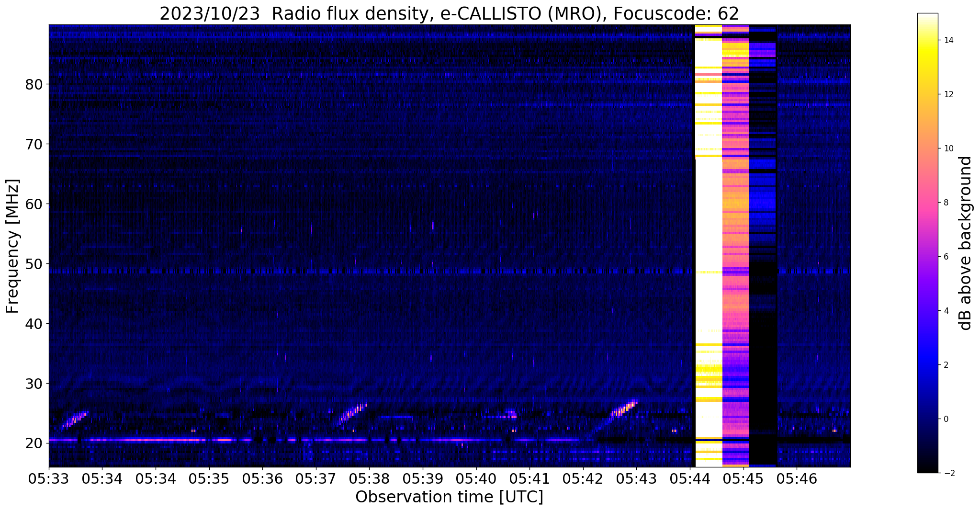The image size is (980, 511).
Task: Click the 40 MHz frequency tick label
Action: pyautogui.click(x=34, y=324)
